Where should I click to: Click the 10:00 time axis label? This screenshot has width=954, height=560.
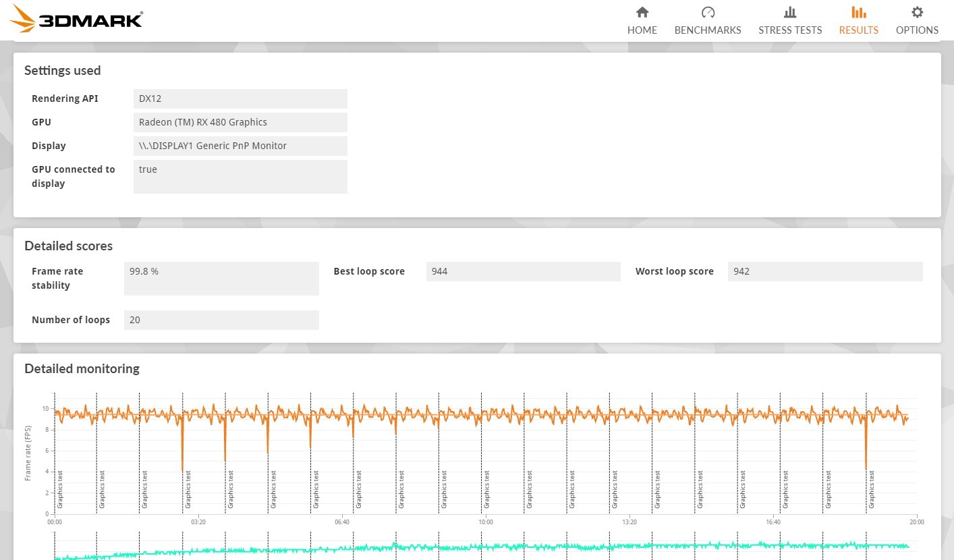(x=486, y=522)
